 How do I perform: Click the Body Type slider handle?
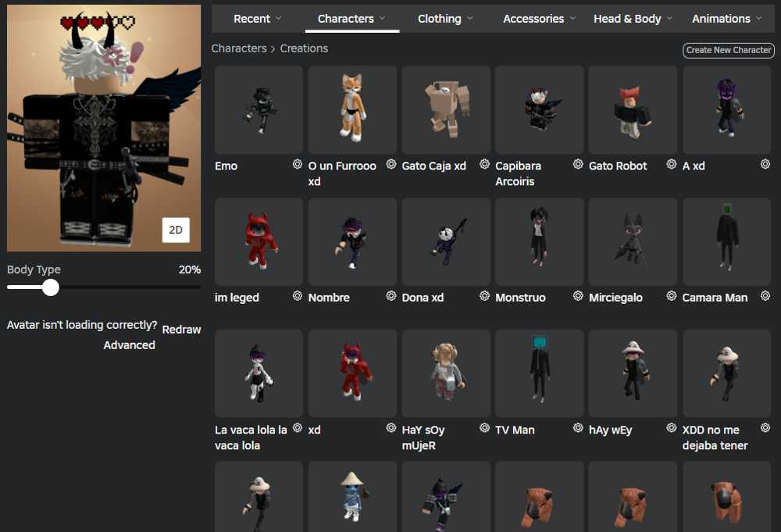[x=50, y=287]
